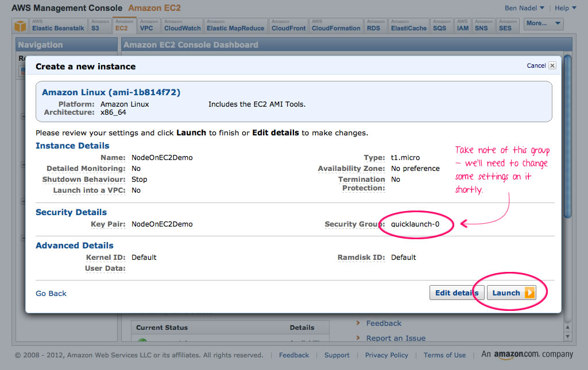Click the Launch into a VPC label
The height and width of the screenshot is (370, 588).
click(x=89, y=190)
